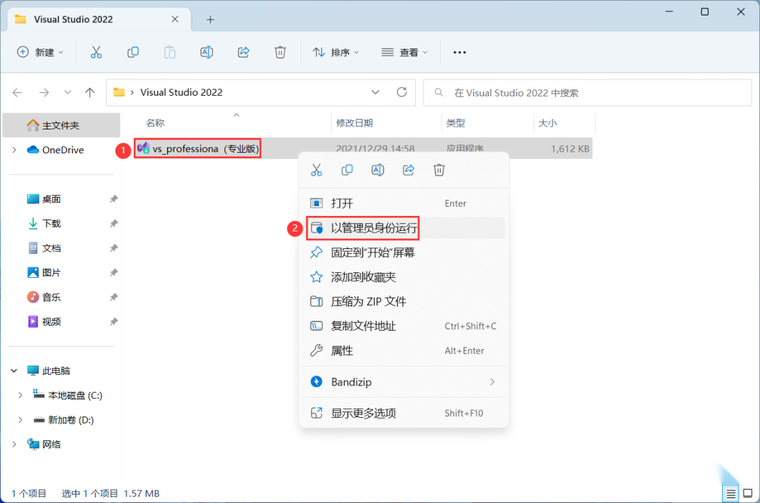Open recent locations dropdown chevron
Viewport: 760px width, 503px height.
[x=67, y=93]
